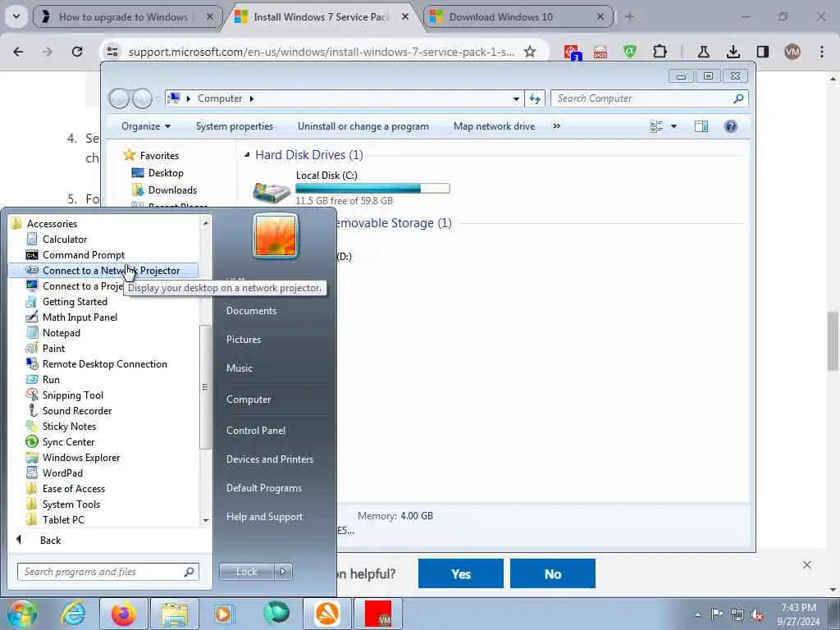Open Chrome tab search dropdown
Viewport: 840px width, 630px height.
[x=16, y=16]
